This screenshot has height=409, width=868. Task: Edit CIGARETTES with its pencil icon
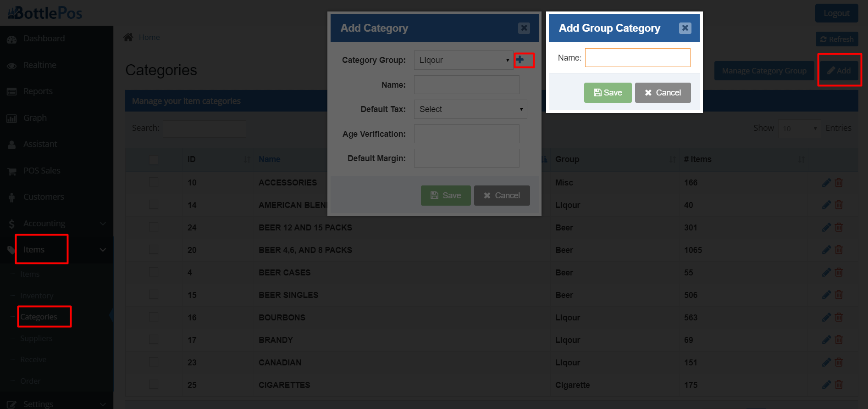coord(826,385)
